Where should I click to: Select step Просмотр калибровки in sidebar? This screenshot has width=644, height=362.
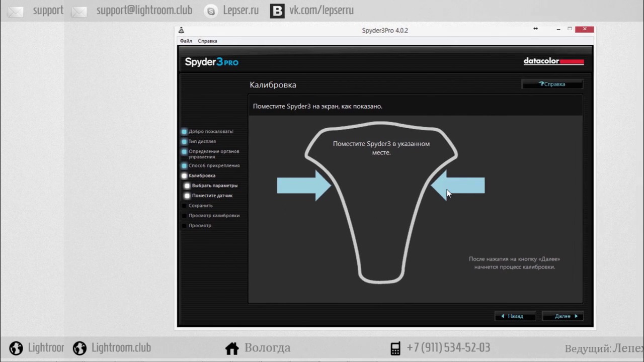pos(211,216)
